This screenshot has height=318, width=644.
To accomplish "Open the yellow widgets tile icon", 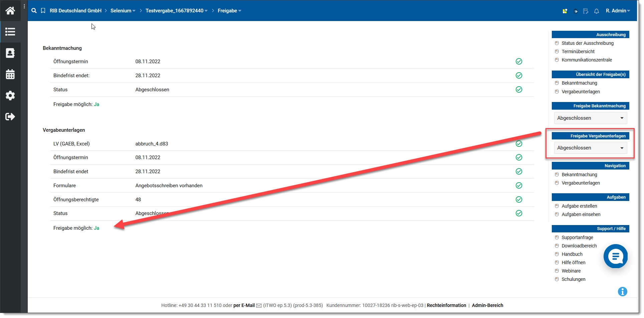I will [x=565, y=11].
